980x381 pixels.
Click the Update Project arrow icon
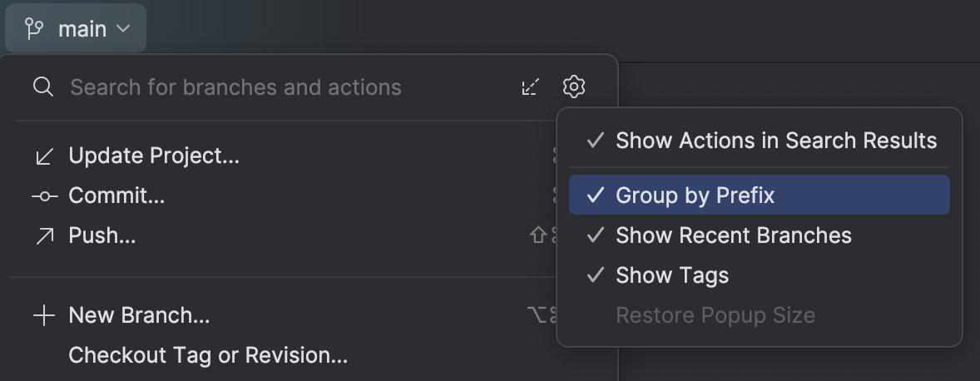(x=44, y=156)
